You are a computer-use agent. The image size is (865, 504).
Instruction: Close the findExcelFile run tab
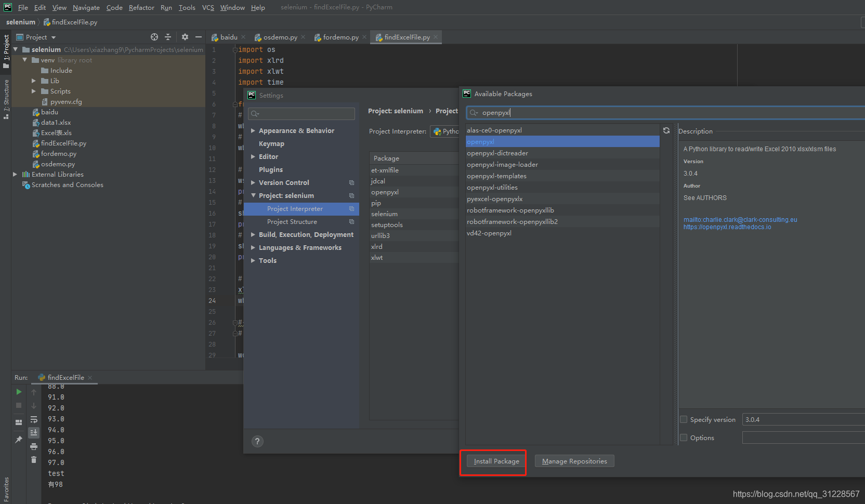90,378
